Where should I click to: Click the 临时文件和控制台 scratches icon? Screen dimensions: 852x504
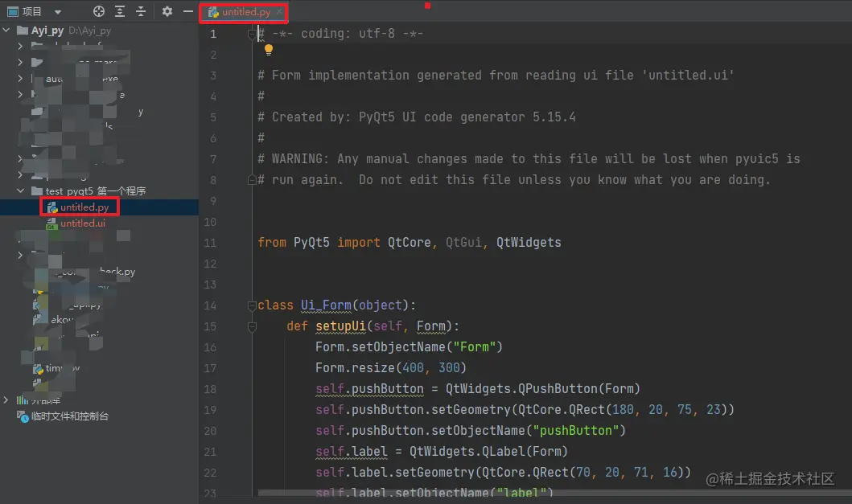pyautogui.click(x=23, y=416)
